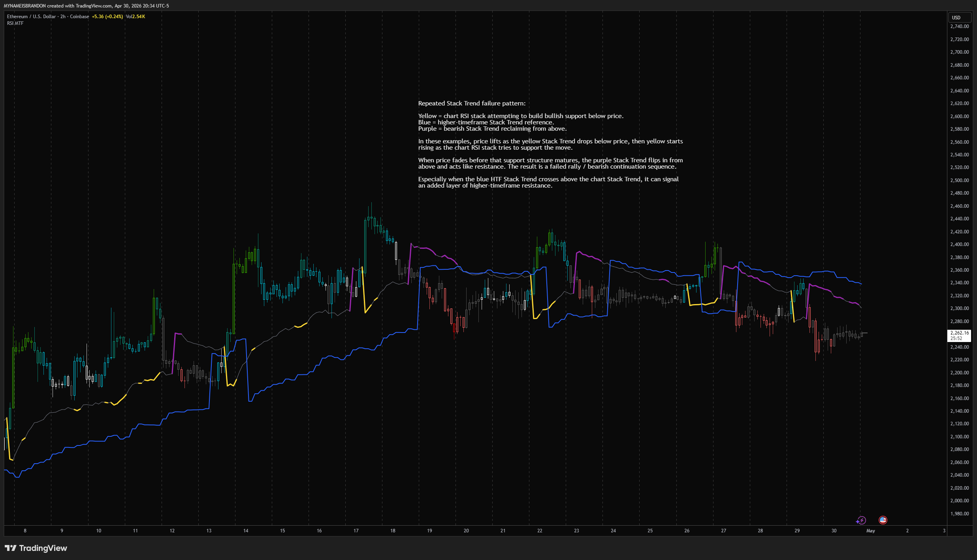977x560 pixels.
Task: Select the 'Blue = higher-timeframe Stack Trend reference' line
Action: [x=486, y=122]
